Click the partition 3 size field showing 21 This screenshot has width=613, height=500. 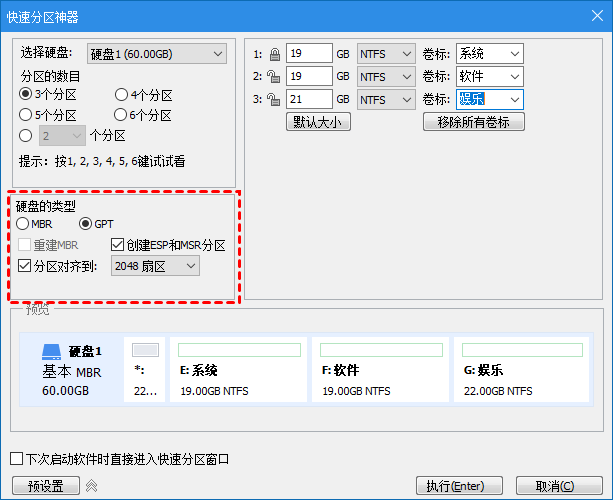coord(309,99)
